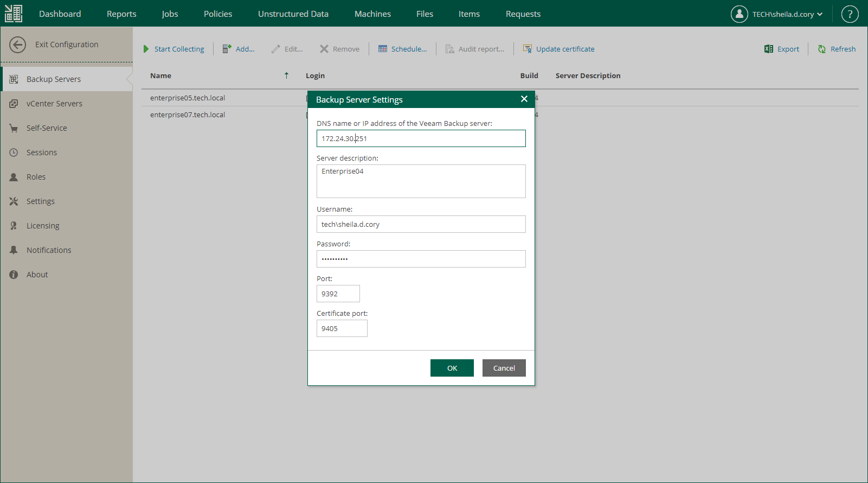The height and width of the screenshot is (483, 868).
Task: Open the Unstructured Data tab
Action: click(x=293, y=14)
